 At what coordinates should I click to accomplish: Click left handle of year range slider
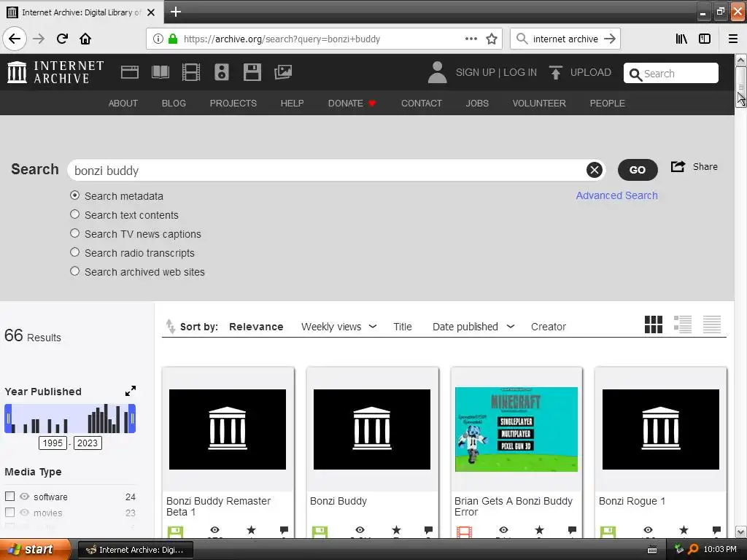click(x=8, y=419)
